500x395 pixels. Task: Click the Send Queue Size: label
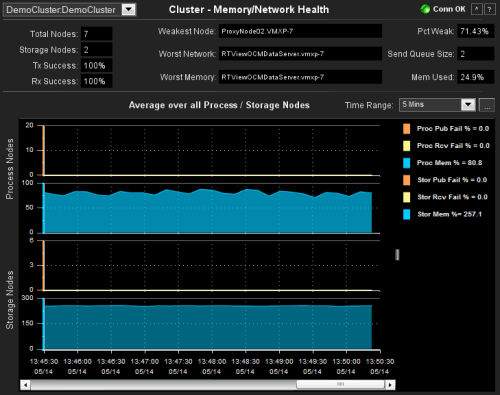pyautogui.click(x=421, y=54)
